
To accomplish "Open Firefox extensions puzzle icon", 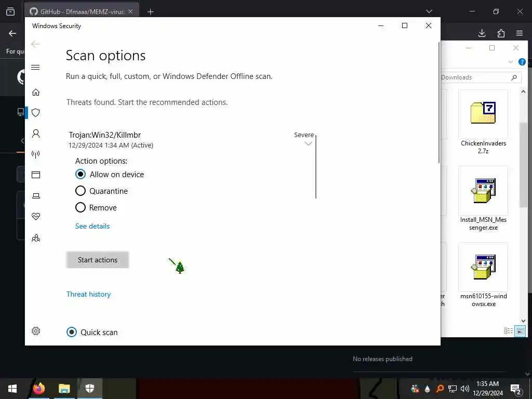I will coord(501,33).
